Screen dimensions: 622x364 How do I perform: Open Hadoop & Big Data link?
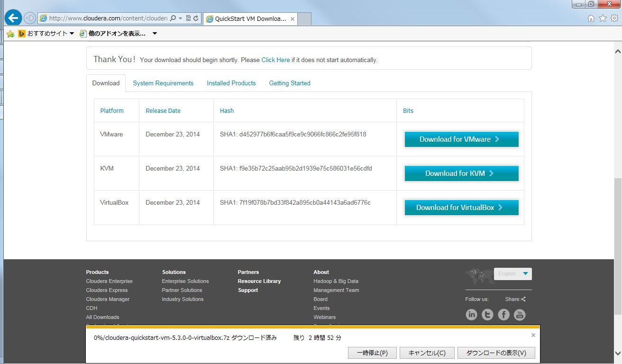(336, 281)
